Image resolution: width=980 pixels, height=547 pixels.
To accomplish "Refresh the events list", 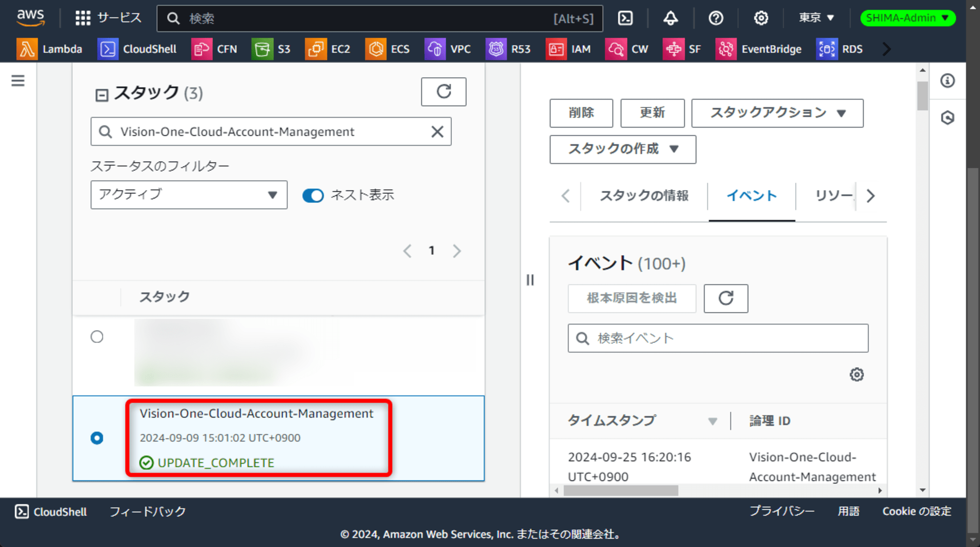I will (x=726, y=298).
